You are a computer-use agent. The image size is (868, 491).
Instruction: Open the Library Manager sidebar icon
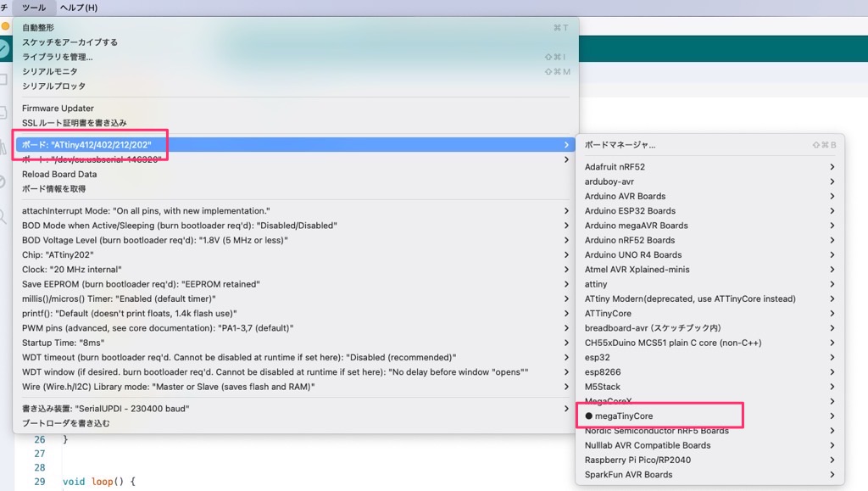(x=4, y=148)
